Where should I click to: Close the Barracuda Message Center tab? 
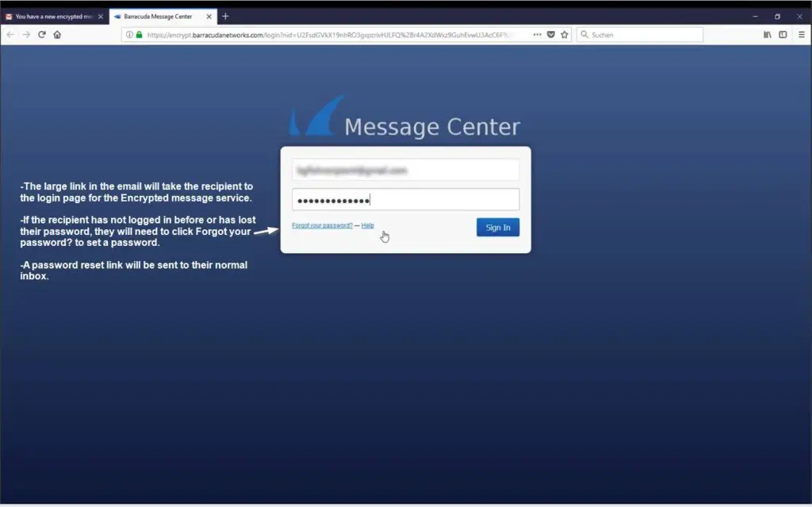coord(209,17)
